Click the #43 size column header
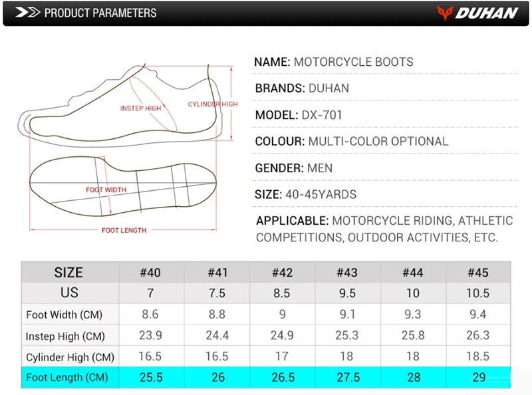 point(346,273)
